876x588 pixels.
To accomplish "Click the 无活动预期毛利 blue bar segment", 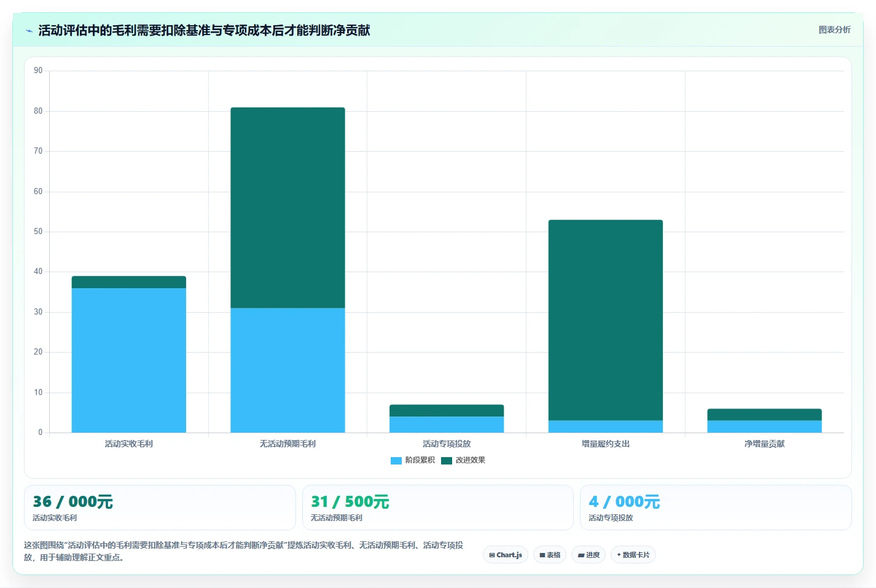I will point(287,370).
